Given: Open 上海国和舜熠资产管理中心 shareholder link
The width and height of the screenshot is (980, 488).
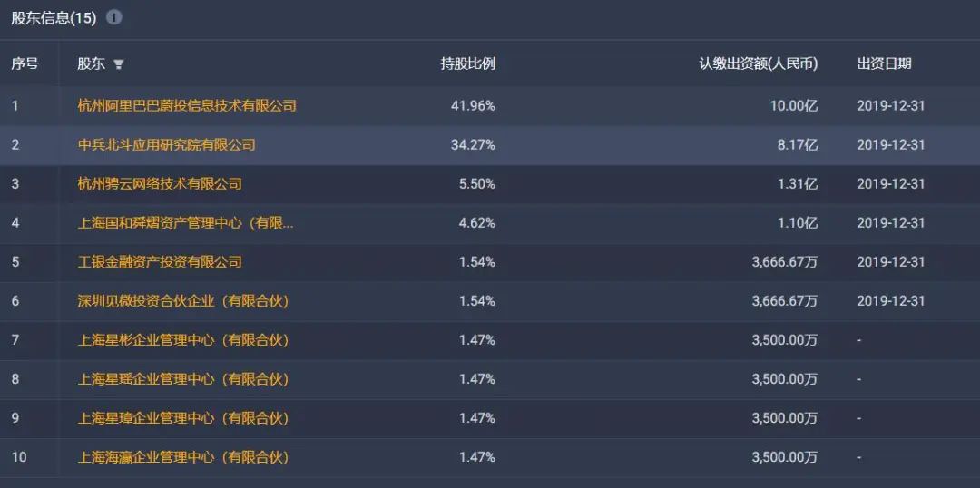Looking at the screenshot, I should [185, 222].
